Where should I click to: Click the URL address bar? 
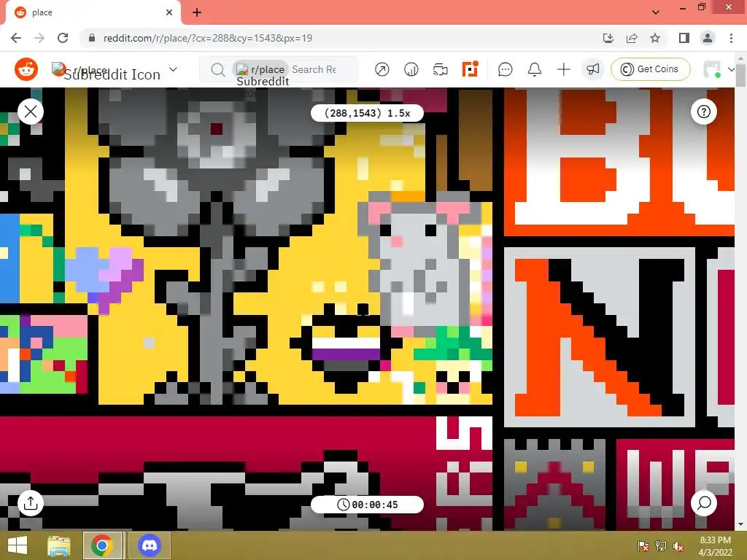343,38
